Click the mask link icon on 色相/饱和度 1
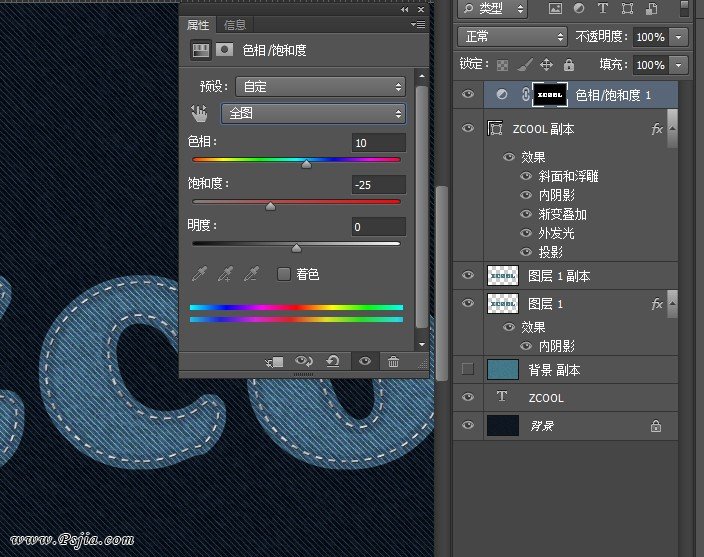The width and height of the screenshot is (704, 557). pos(525,94)
